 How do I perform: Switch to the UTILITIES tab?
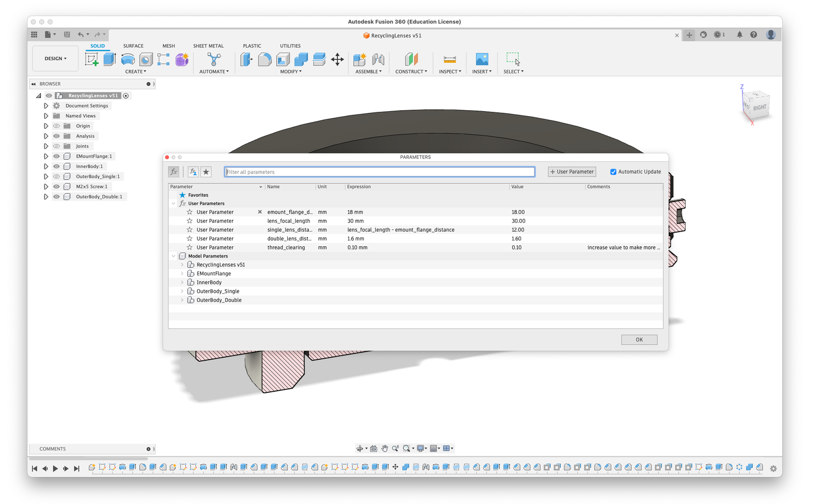290,46
